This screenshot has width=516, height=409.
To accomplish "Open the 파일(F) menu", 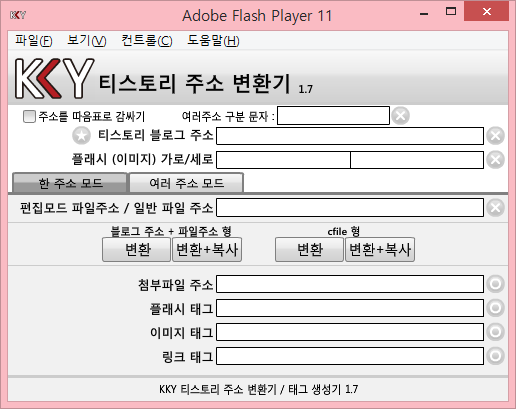I will pos(34,41).
